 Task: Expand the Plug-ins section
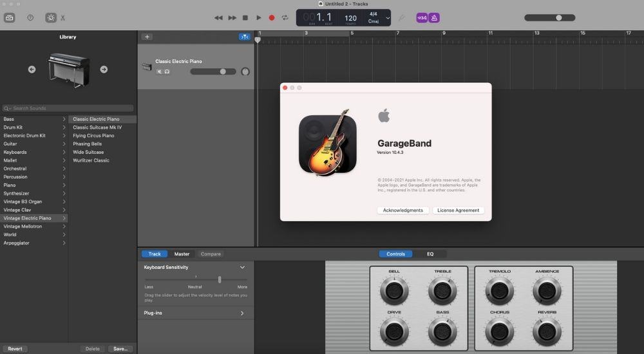pos(242,313)
